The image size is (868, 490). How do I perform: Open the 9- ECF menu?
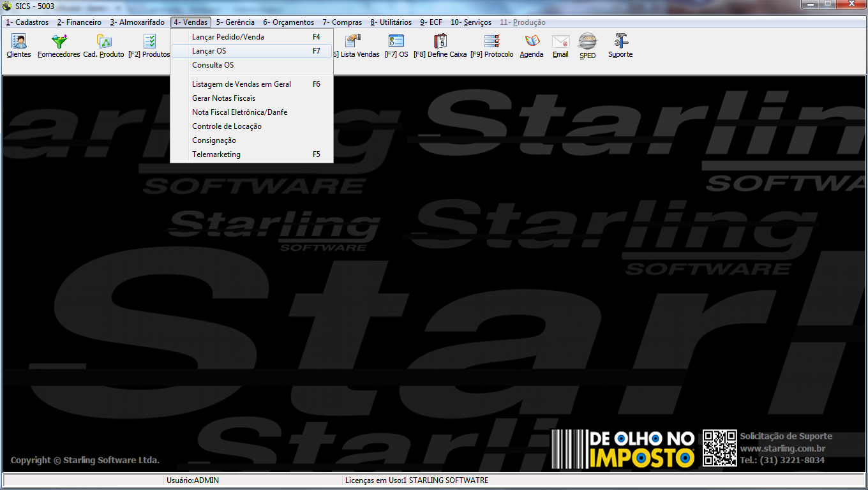click(x=431, y=22)
